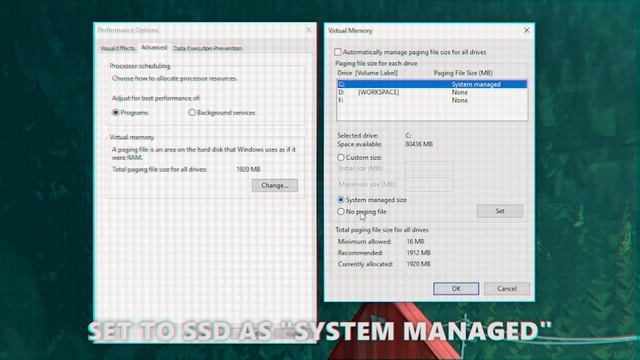The image size is (640, 360).
Task: Click the Change... button for virtual memory
Action: tap(275, 185)
